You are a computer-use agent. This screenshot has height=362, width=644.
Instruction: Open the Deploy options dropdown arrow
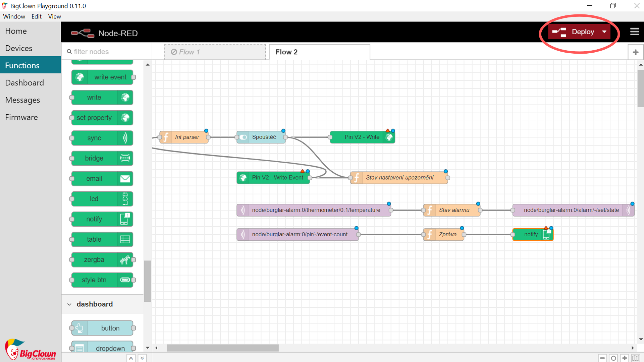pos(604,32)
